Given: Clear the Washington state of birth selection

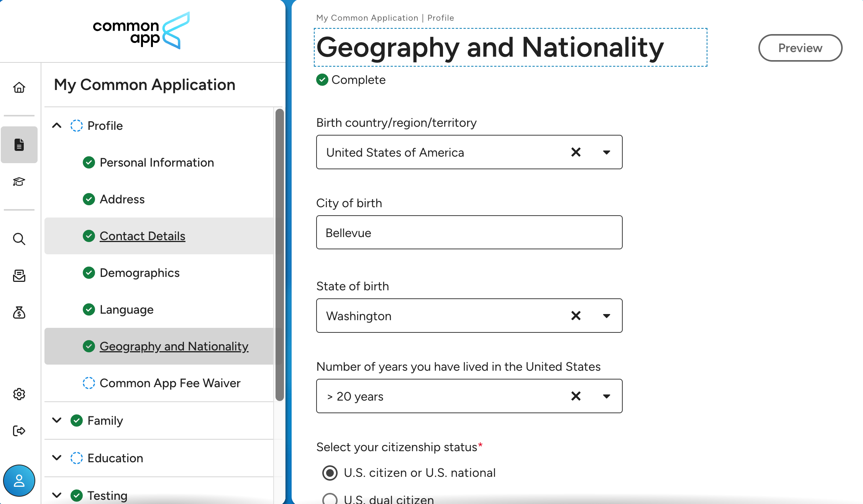Looking at the screenshot, I should pyautogui.click(x=576, y=316).
